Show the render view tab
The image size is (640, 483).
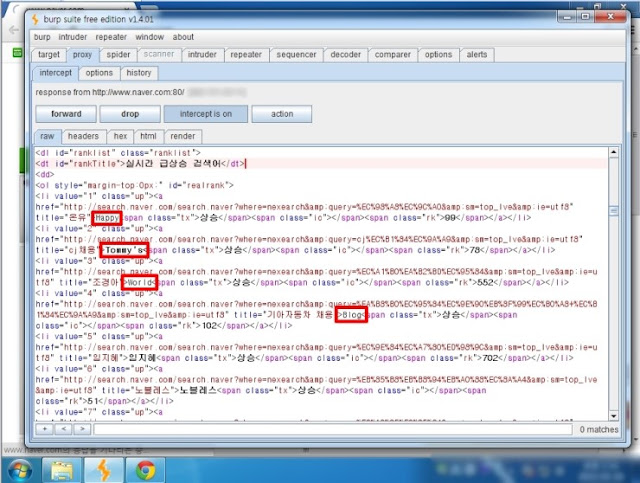pyautogui.click(x=182, y=136)
